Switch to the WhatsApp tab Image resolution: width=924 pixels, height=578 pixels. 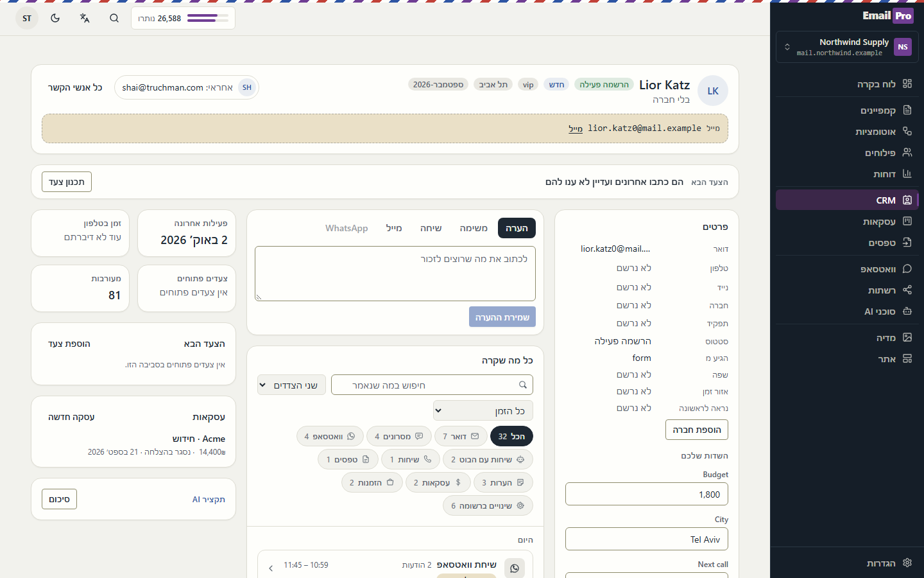pyautogui.click(x=346, y=228)
